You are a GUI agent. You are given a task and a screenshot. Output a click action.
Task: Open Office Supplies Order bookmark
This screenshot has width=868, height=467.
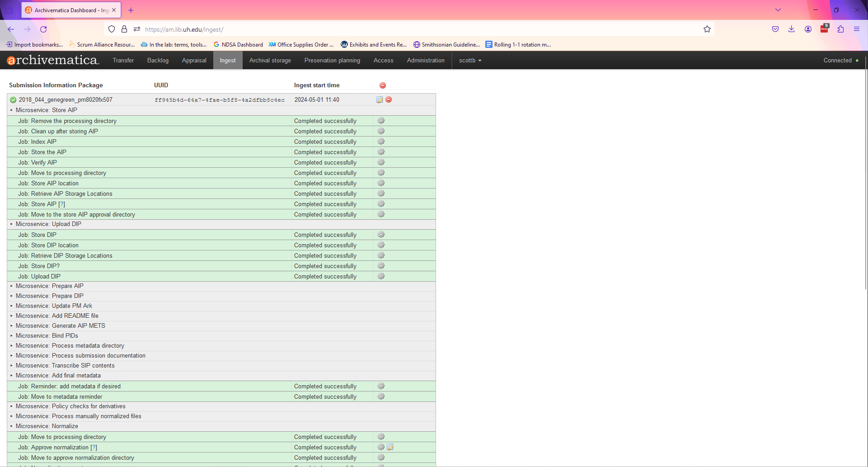coord(301,45)
